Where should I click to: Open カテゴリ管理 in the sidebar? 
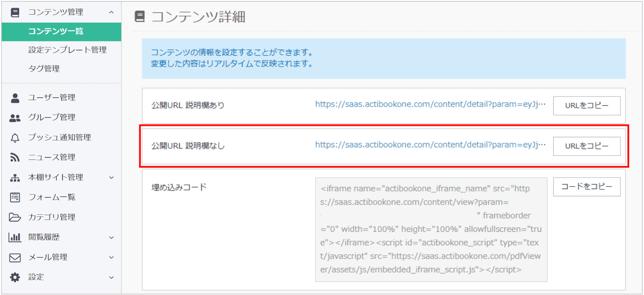pyautogui.click(x=52, y=217)
